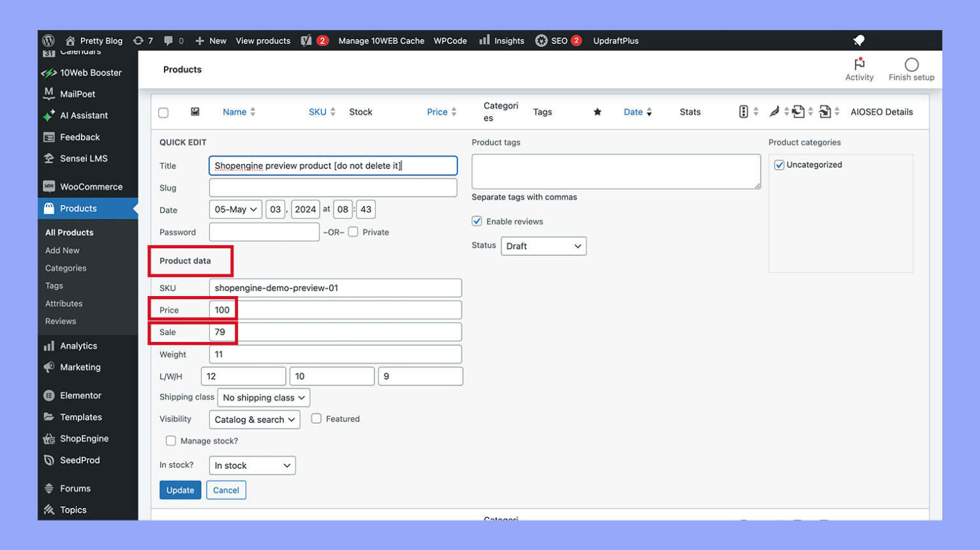This screenshot has height=550, width=980.
Task: Click inside the Slug input field
Action: (x=332, y=187)
